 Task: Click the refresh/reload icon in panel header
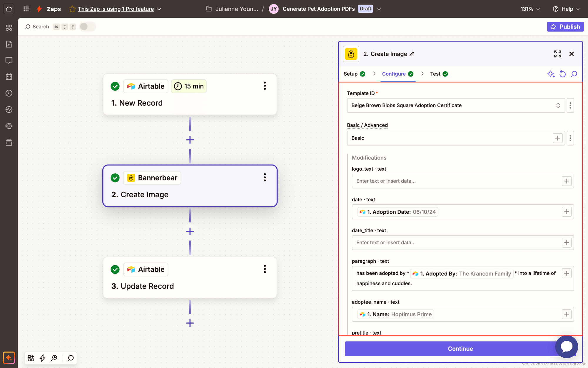pos(563,73)
